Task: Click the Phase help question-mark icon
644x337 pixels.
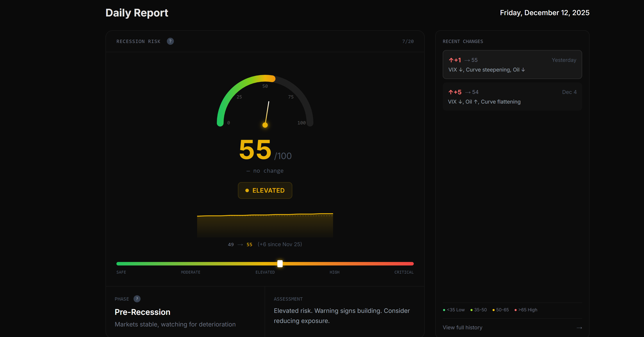Action: point(137,299)
